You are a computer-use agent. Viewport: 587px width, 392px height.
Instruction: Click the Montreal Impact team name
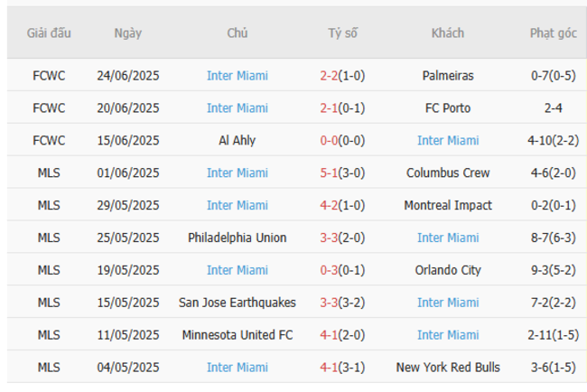point(448,205)
